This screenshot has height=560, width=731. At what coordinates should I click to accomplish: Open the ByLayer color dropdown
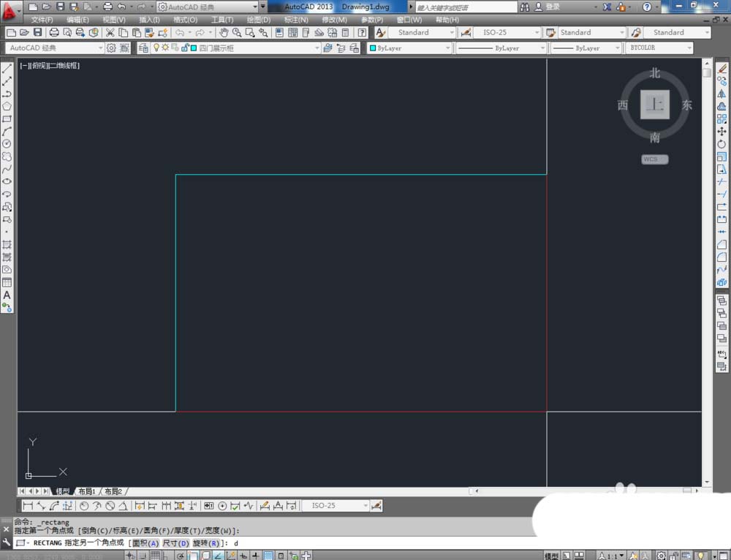coord(447,48)
